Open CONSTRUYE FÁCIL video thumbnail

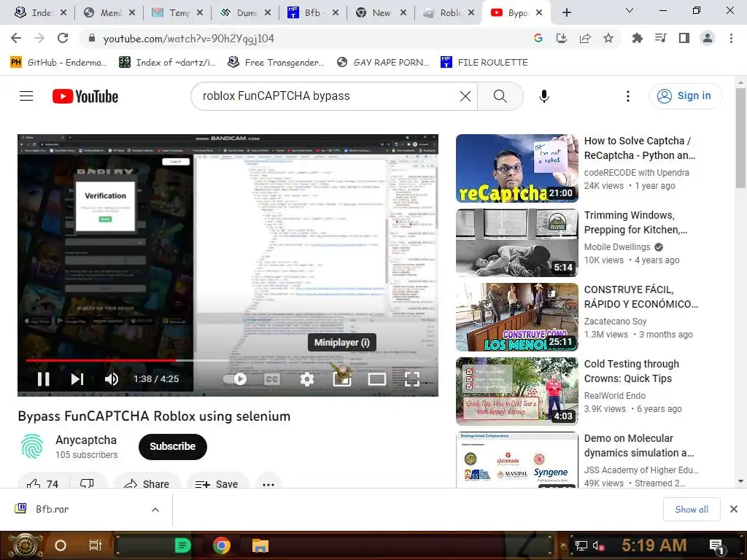point(517,317)
